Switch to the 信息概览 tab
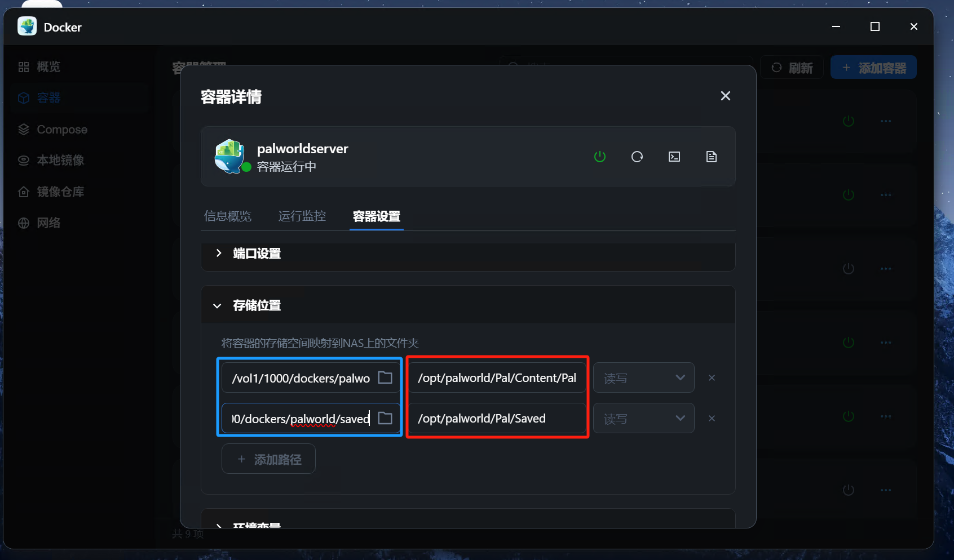This screenshot has width=954, height=560. [228, 216]
